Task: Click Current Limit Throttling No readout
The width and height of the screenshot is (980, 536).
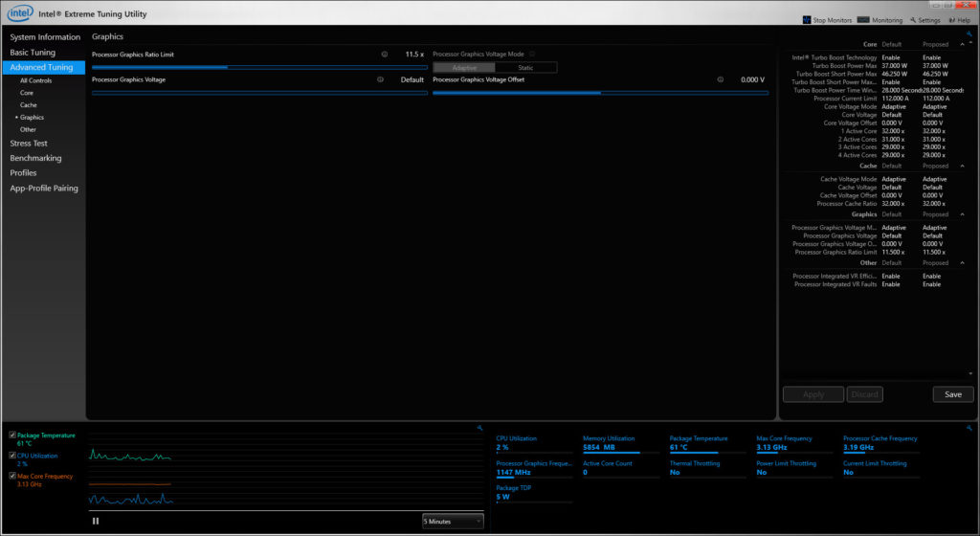Action: (x=881, y=469)
